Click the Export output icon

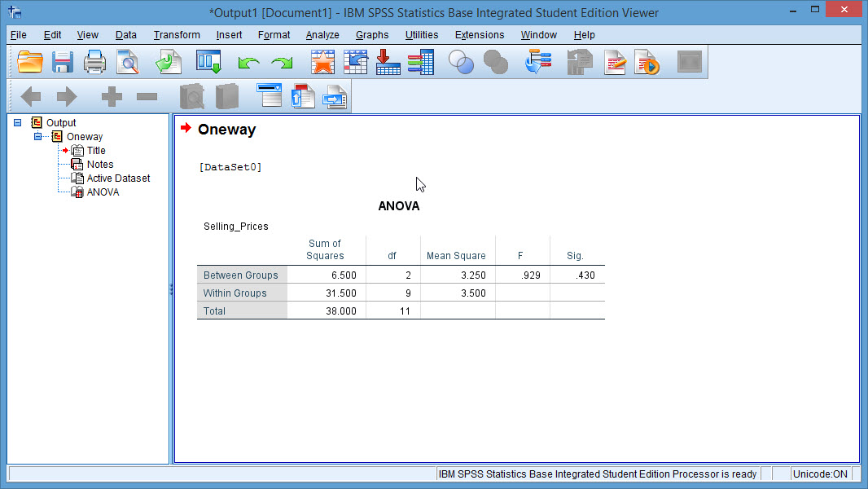click(169, 62)
